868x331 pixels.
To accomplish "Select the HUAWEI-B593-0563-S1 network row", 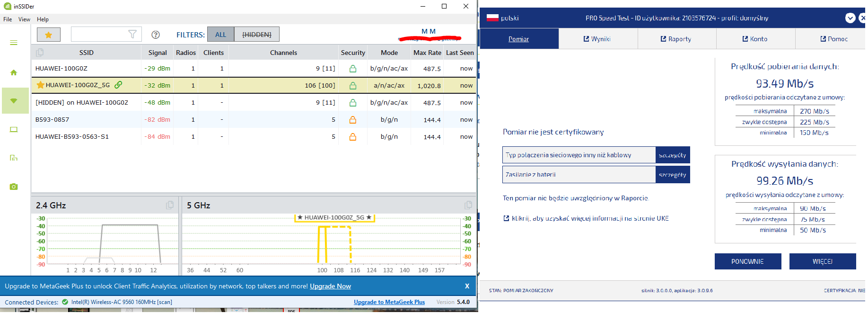I will click(254, 137).
